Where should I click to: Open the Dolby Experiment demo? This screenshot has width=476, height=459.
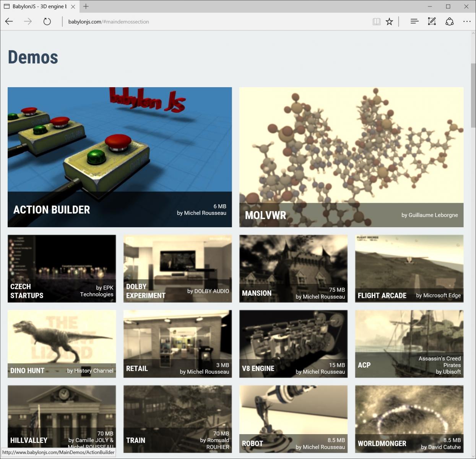[177, 269]
